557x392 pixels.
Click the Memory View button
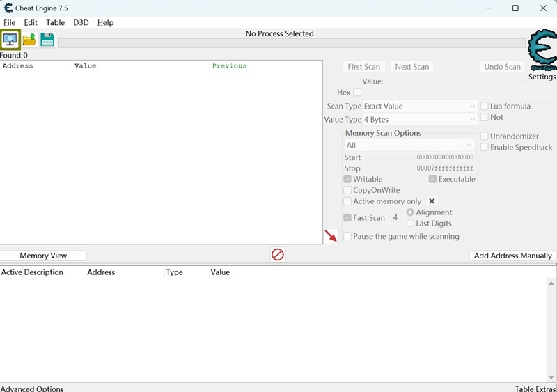click(x=43, y=256)
